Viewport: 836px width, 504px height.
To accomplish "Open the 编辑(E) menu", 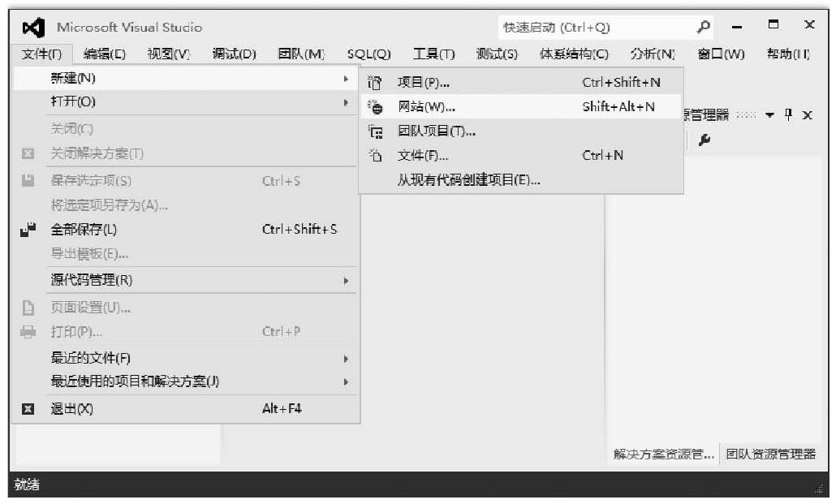I will click(105, 54).
